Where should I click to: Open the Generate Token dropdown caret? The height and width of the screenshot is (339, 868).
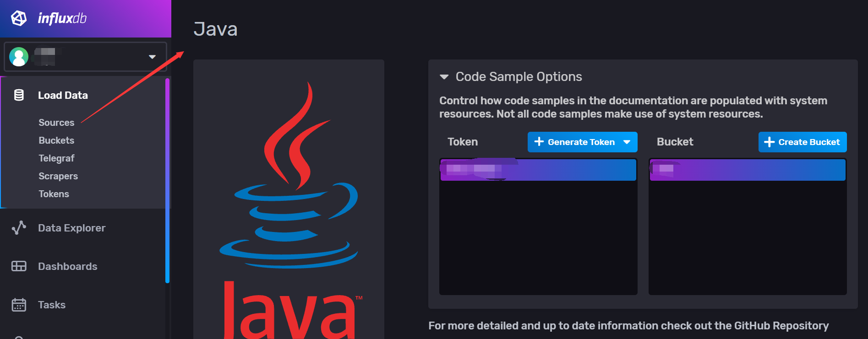[x=627, y=142]
